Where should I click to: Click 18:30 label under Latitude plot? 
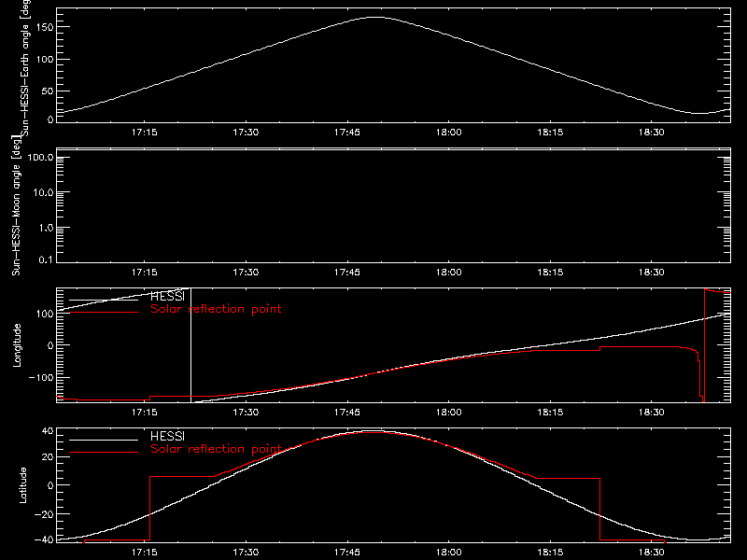(651, 552)
